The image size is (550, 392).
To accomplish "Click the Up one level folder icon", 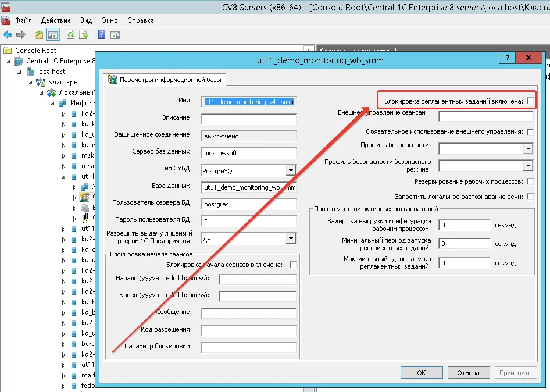I will tap(39, 35).
